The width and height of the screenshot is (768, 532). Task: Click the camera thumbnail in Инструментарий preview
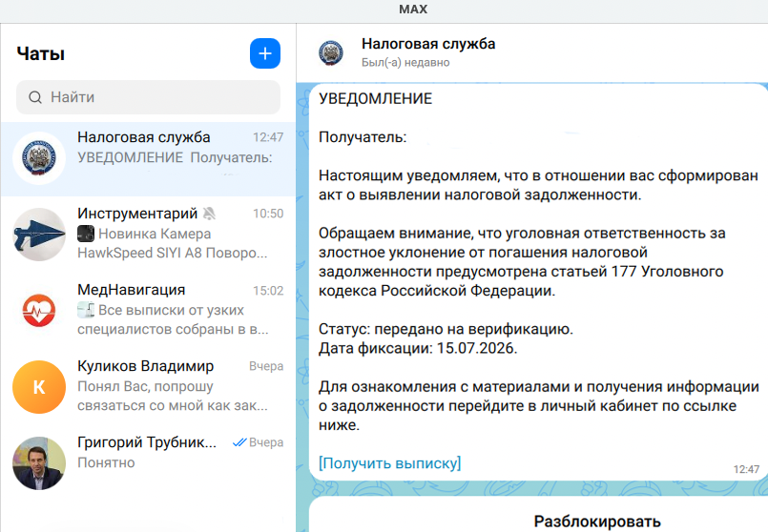[x=86, y=234]
